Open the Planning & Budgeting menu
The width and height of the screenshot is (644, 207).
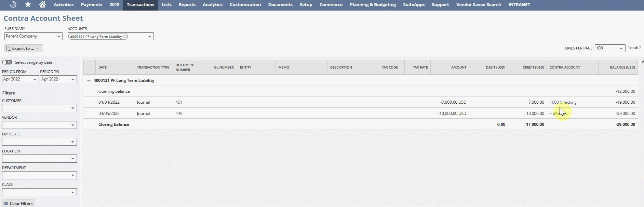coord(373,4)
